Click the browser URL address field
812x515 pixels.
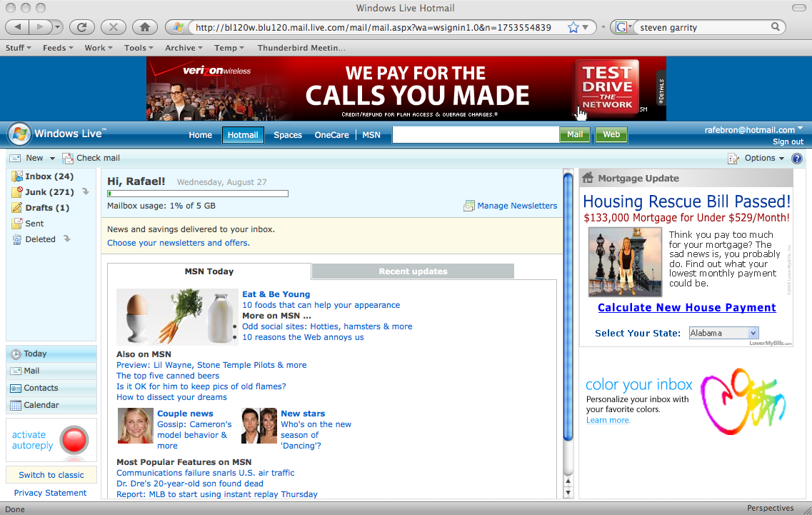click(x=373, y=27)
